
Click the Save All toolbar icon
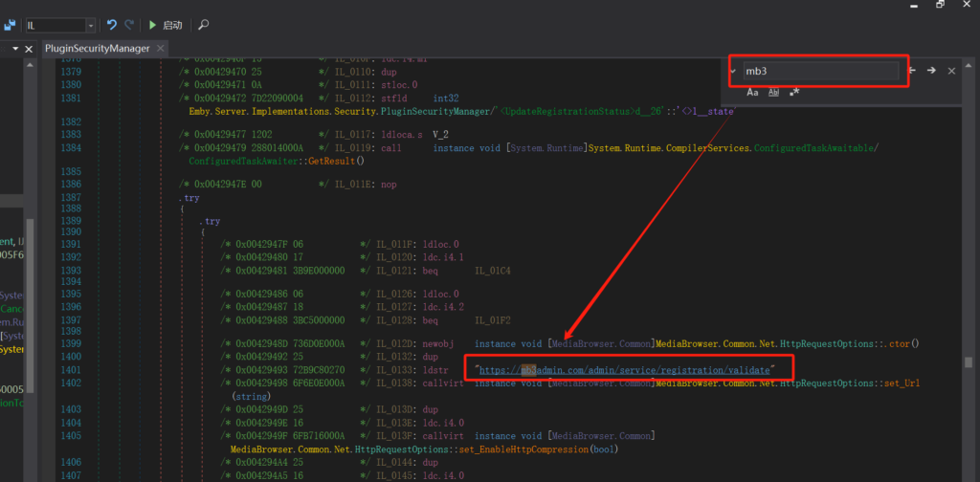tap(10, 25)
